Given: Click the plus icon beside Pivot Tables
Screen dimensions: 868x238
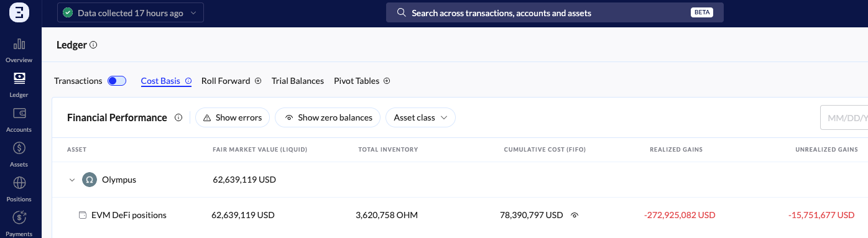Looking at the screenshot, I should 387,81.
